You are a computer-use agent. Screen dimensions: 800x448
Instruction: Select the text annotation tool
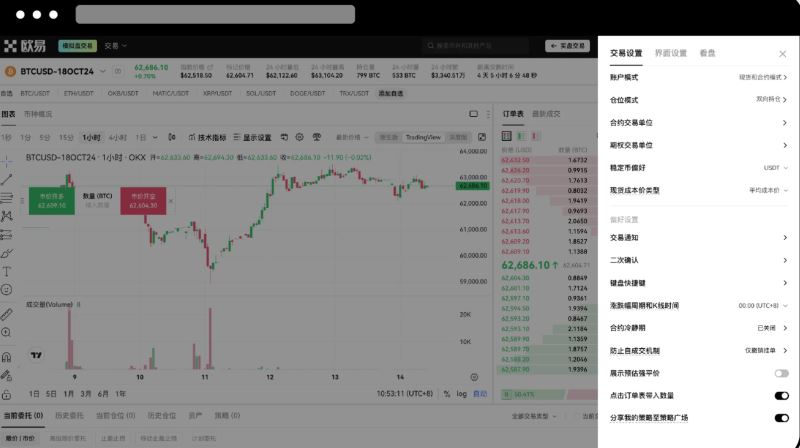(7, 271)
